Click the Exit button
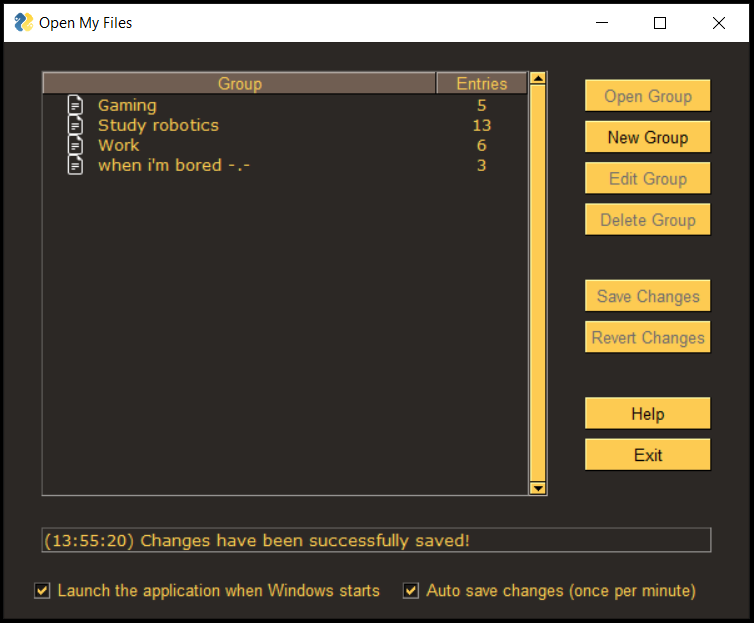Viewport: 754px width, 623px height. pyautogui.click(x=647, y=455)
